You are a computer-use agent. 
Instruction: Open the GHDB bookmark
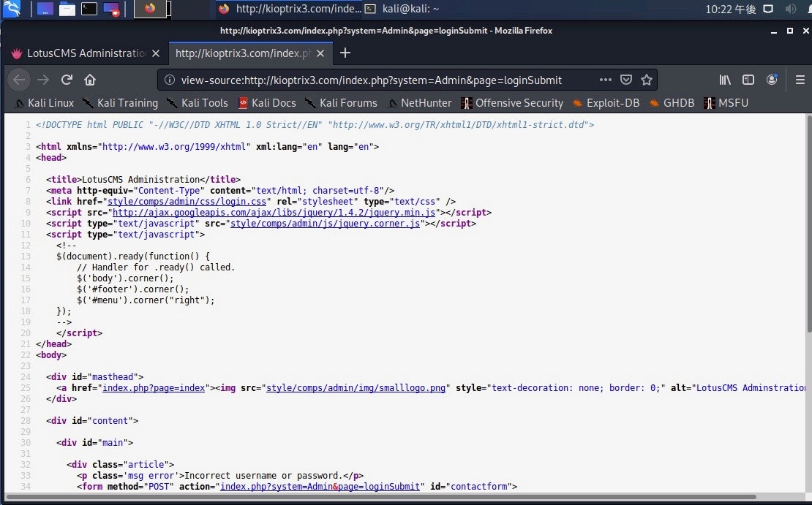point(672,103)
